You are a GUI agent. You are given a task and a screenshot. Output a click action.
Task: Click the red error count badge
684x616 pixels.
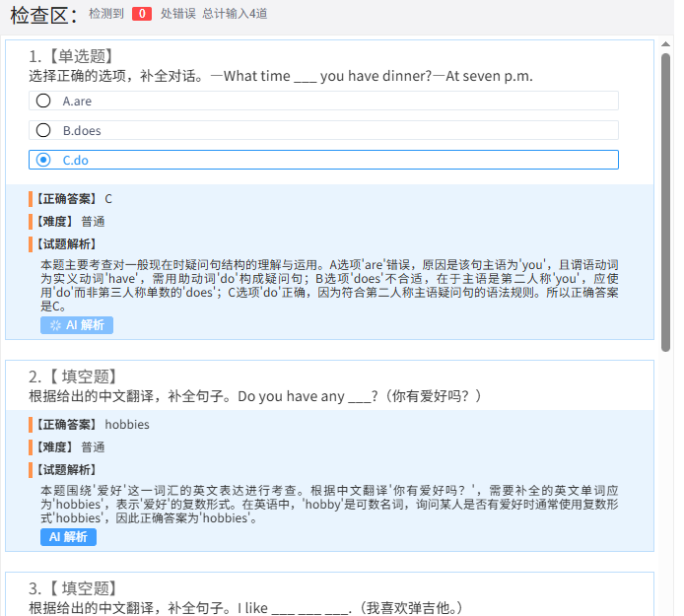point(142,14)
